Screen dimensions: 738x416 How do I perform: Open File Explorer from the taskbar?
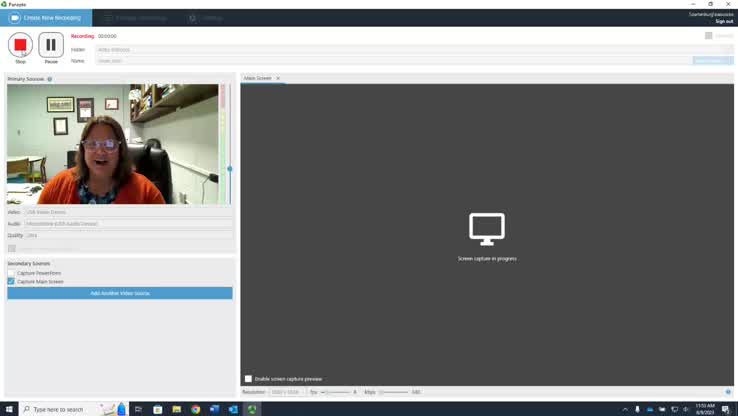click(x=176, y=409)
